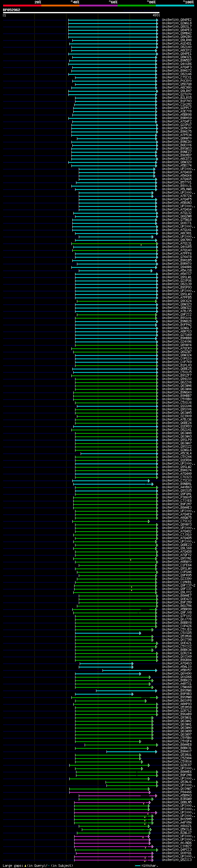The width and height of the screenshot is (197, 868).
Task: Select the UniRef100_P0C8Y0 entry
Action: click(177, 81)
